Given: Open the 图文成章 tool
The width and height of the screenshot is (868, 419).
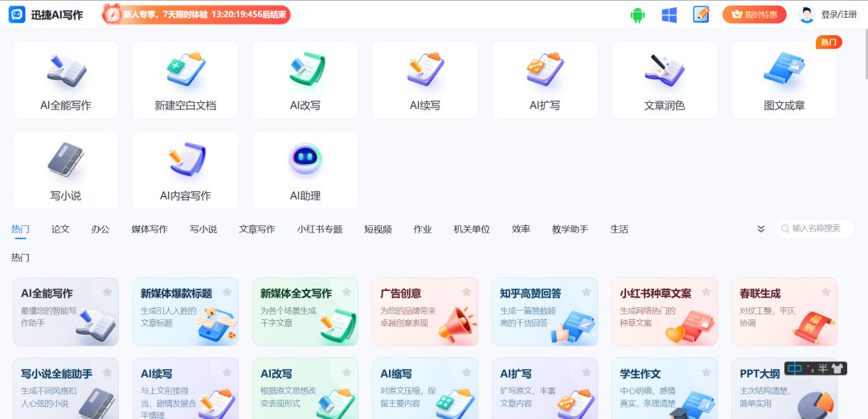Looking at the screenshot, I should tap(784, 80).
